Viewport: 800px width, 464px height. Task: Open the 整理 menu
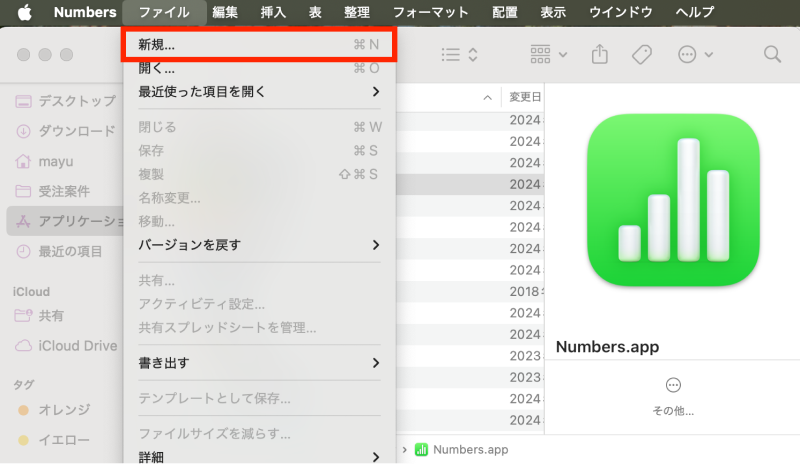(357, 12)
